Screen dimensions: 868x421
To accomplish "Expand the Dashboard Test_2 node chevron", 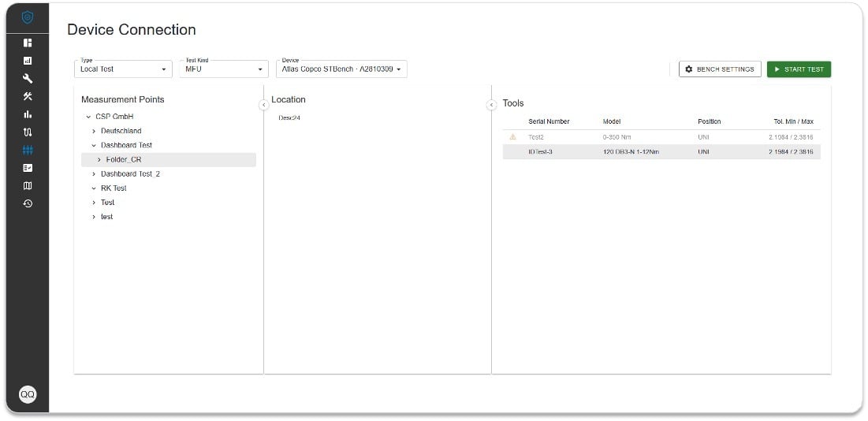I will tap(94, 174).
